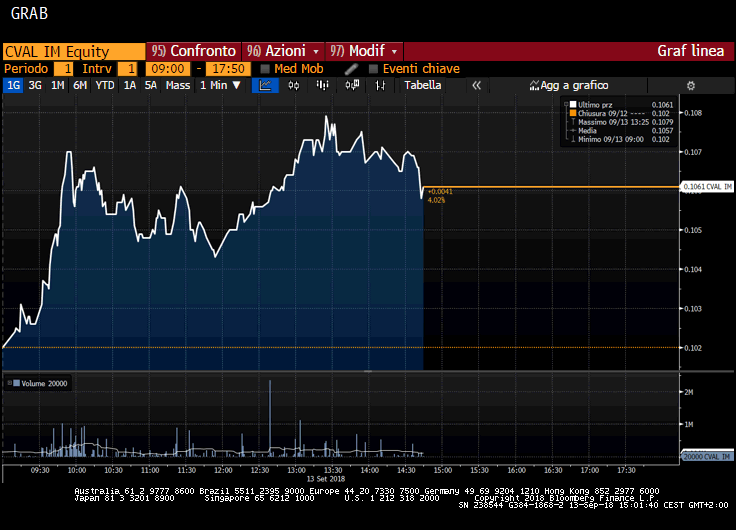Select the line chart type icon
The height and width of the screenshot is (530, 736).
[x=265, y=86]
